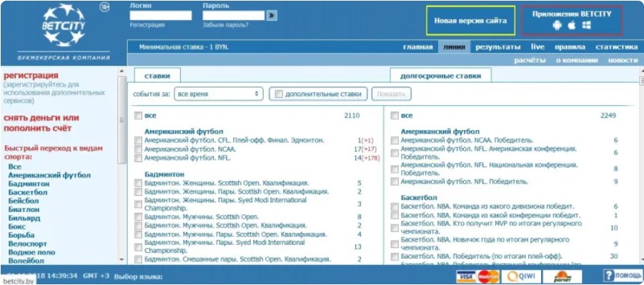Screen dimensions: 644x285
Task: Click 'Выбор языка:' in footer
Action: (138, 276)
